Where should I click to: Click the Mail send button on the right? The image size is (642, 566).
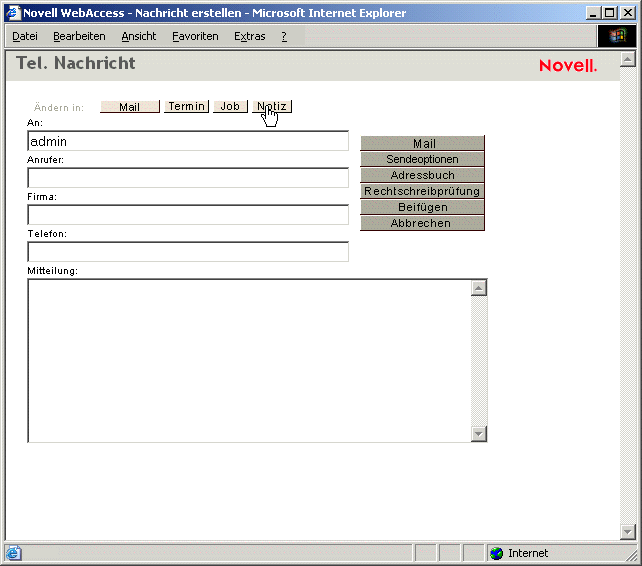point(423,143)
